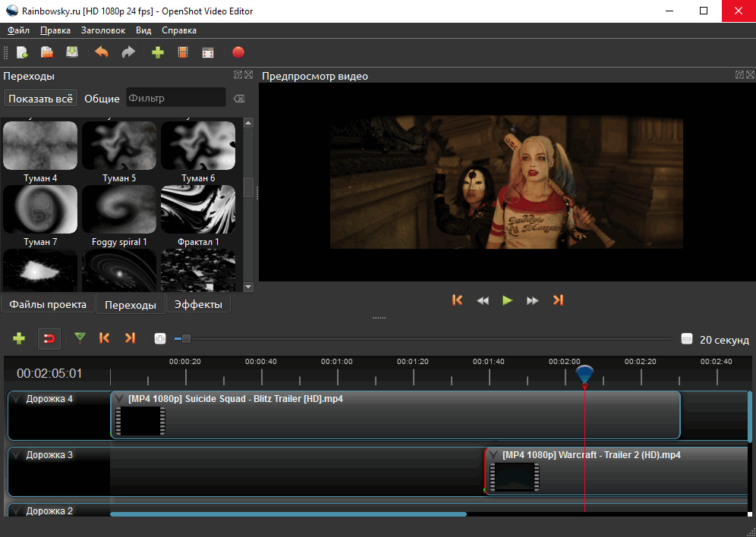Click the New Project toolbar icon
This screenshot has width=756, height=537.
(22, 52)
